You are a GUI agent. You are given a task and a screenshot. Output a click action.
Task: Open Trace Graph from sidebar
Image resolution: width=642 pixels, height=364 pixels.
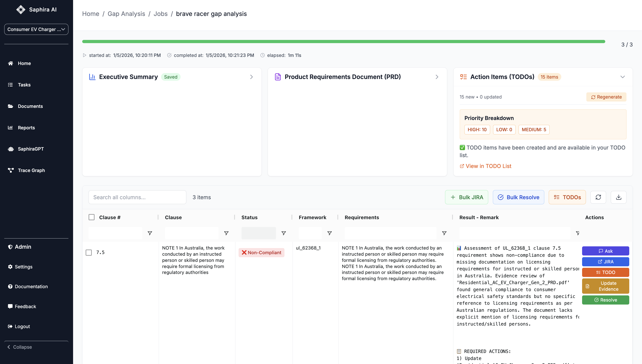pyautogui.click(x=31, y=170)
